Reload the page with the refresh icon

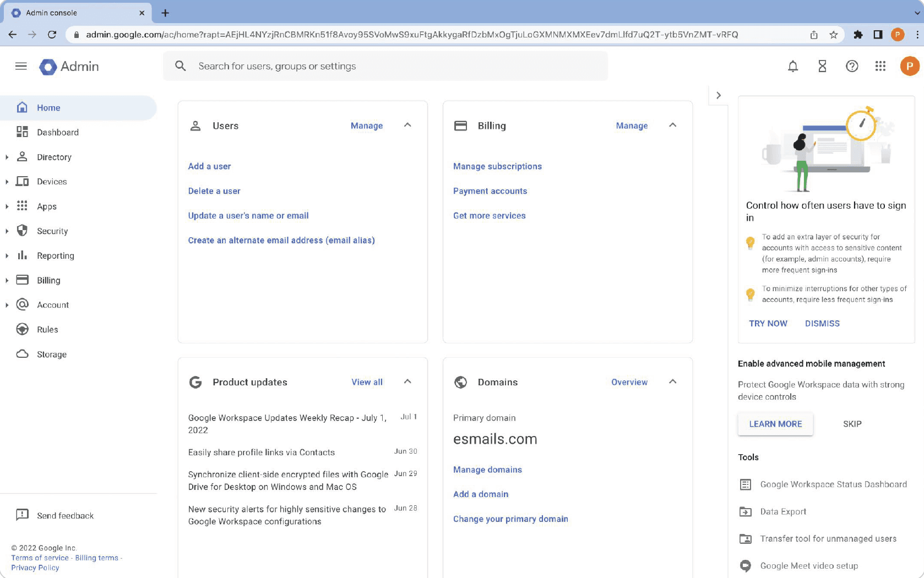coord(52,35)
